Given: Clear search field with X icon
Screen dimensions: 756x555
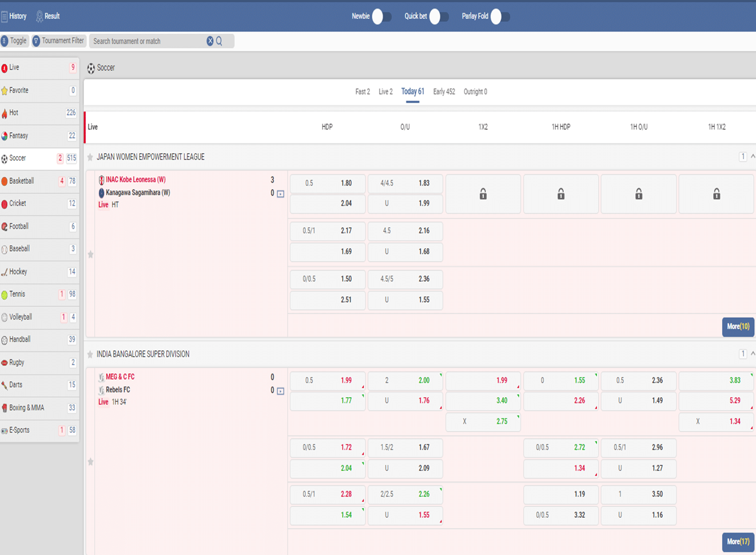Looking at the screenshot, I should point(210,41).
